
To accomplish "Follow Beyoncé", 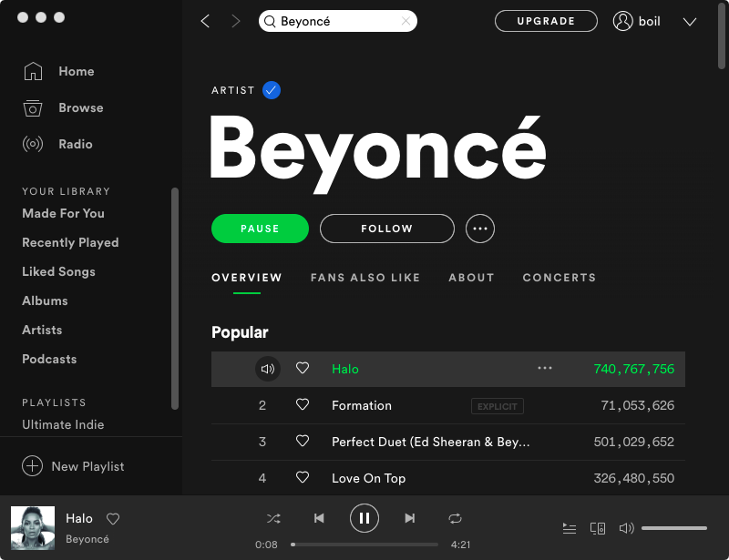I will (386, 229).
